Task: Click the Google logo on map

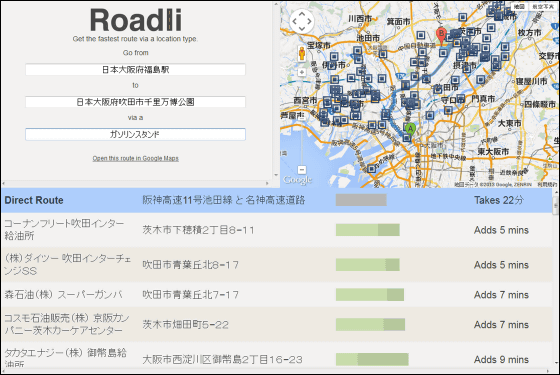Action: 297,180
